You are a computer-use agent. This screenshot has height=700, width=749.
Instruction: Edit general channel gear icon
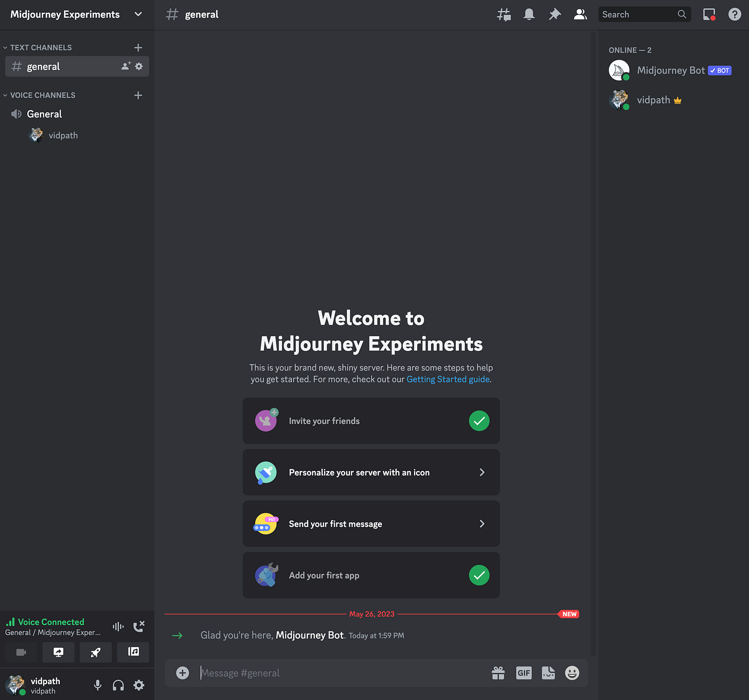(139, 66)
